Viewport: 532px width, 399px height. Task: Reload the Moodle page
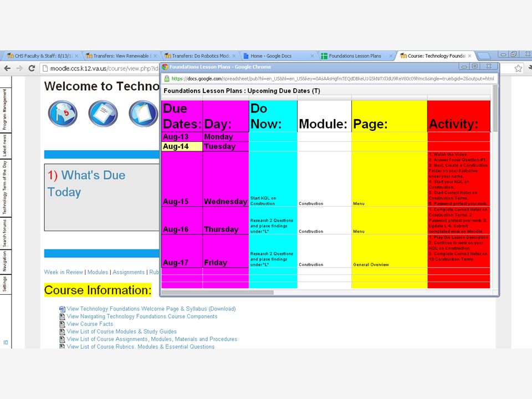32,68
